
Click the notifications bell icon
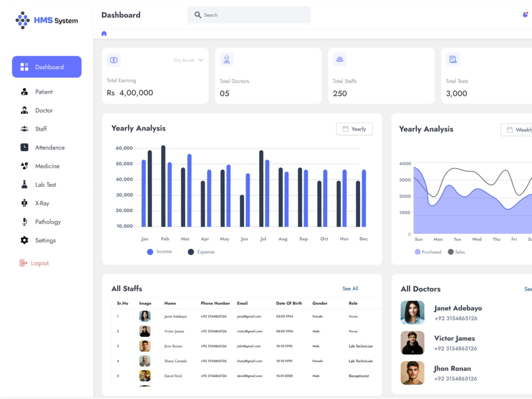526,15
